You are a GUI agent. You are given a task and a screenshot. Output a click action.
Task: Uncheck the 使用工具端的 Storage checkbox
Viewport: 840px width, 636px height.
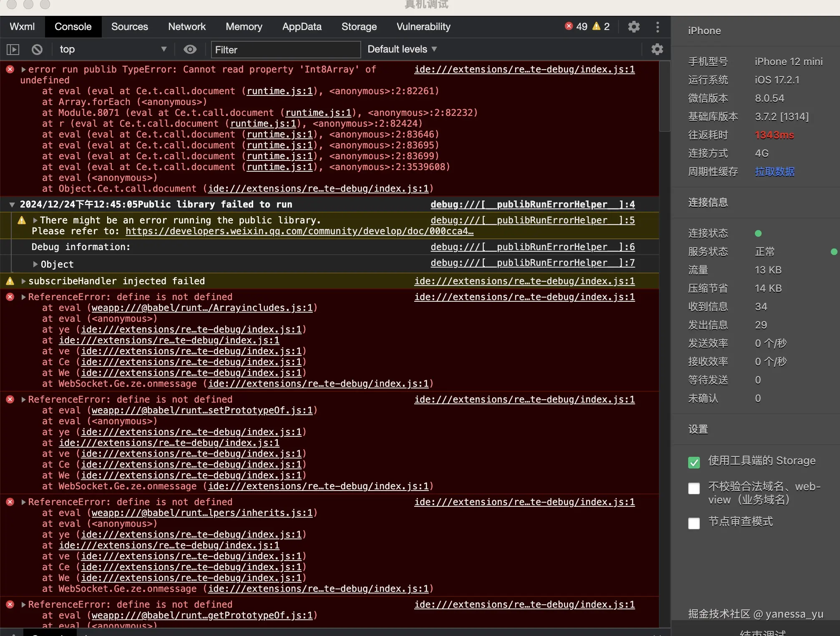(694, 462)
